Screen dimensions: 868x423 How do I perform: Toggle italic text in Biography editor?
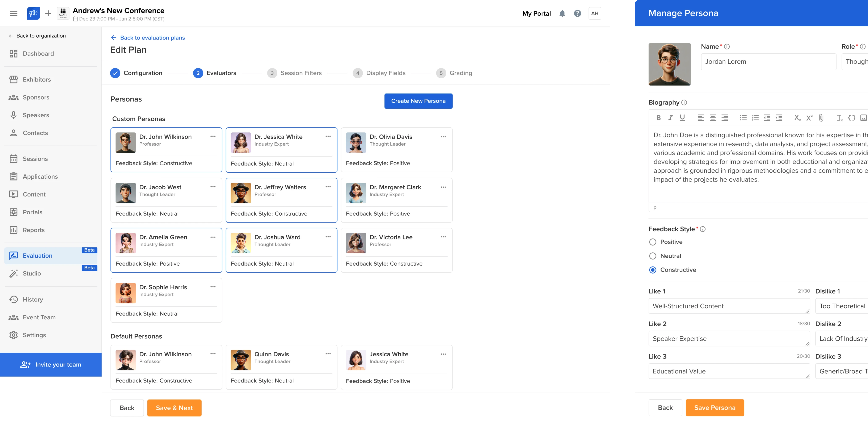(x=670, y=118)
